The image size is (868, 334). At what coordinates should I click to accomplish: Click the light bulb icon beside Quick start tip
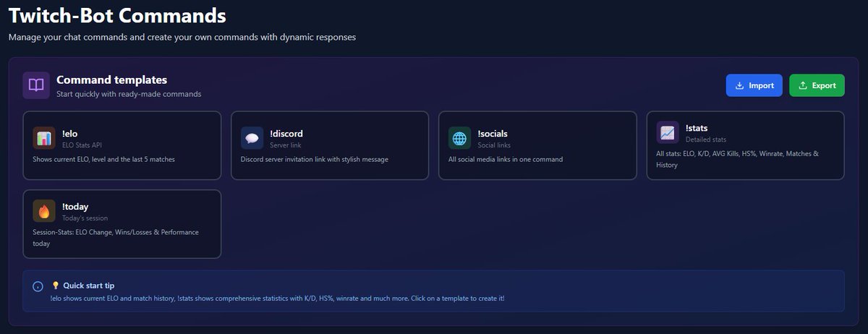[55, 286]
